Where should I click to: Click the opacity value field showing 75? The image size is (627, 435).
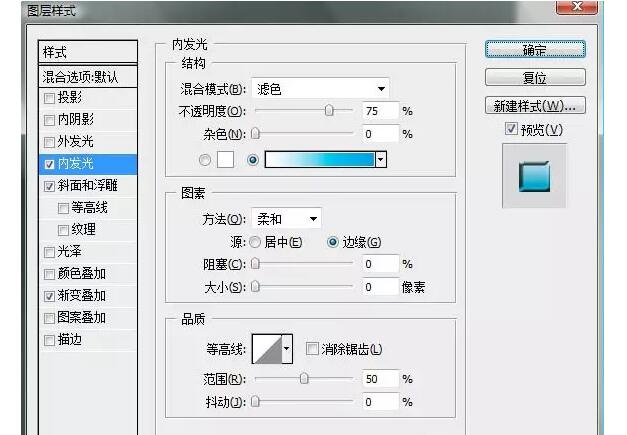click(x=380, y=111)
